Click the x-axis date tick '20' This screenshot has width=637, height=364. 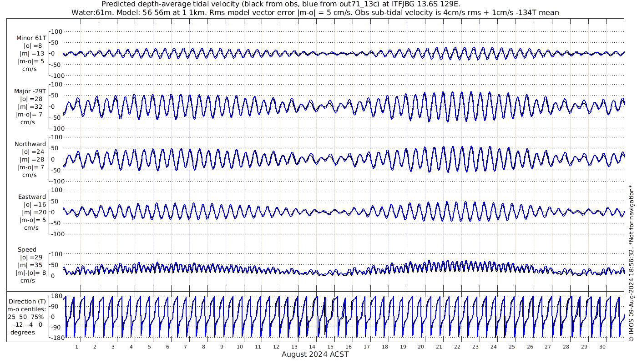point(421,347)
